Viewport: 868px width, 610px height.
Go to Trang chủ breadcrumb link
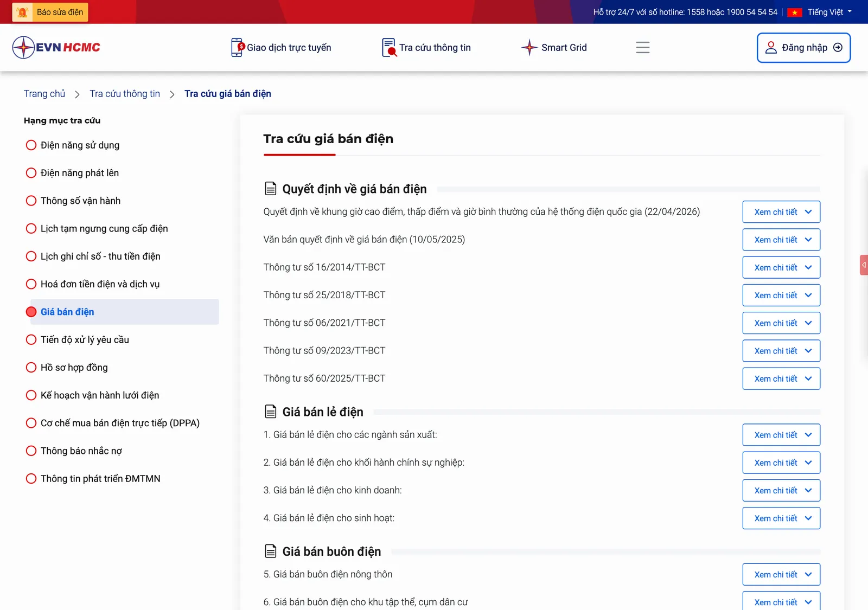[x=44, y=94]
